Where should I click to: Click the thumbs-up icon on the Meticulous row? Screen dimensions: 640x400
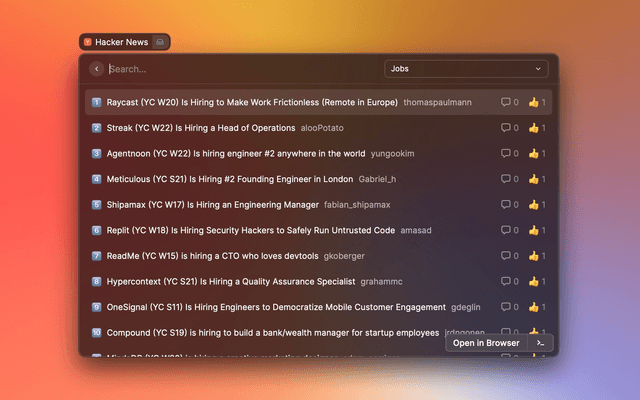534,179
